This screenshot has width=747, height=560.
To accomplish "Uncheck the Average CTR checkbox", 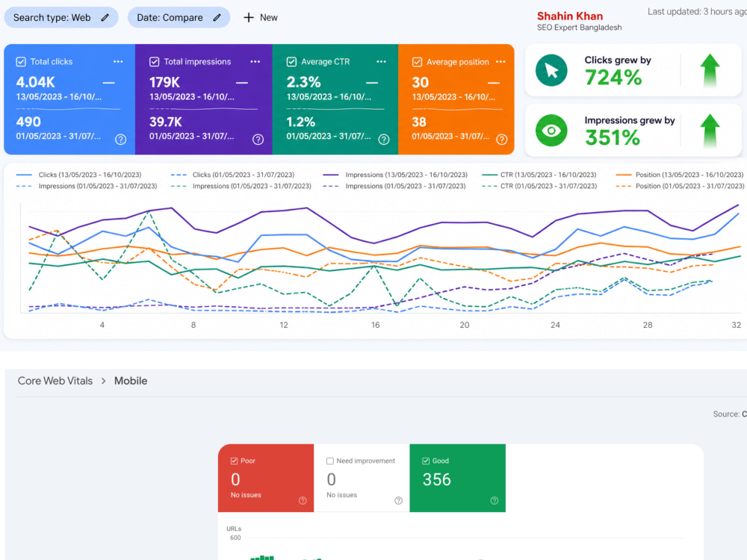I will (291, 61).
